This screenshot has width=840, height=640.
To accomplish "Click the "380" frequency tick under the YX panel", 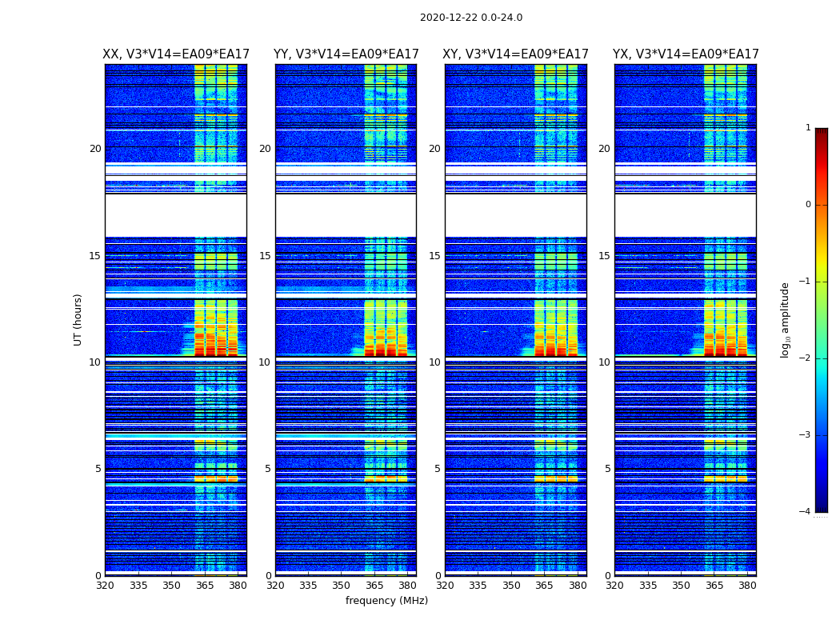I will [747, 586].
